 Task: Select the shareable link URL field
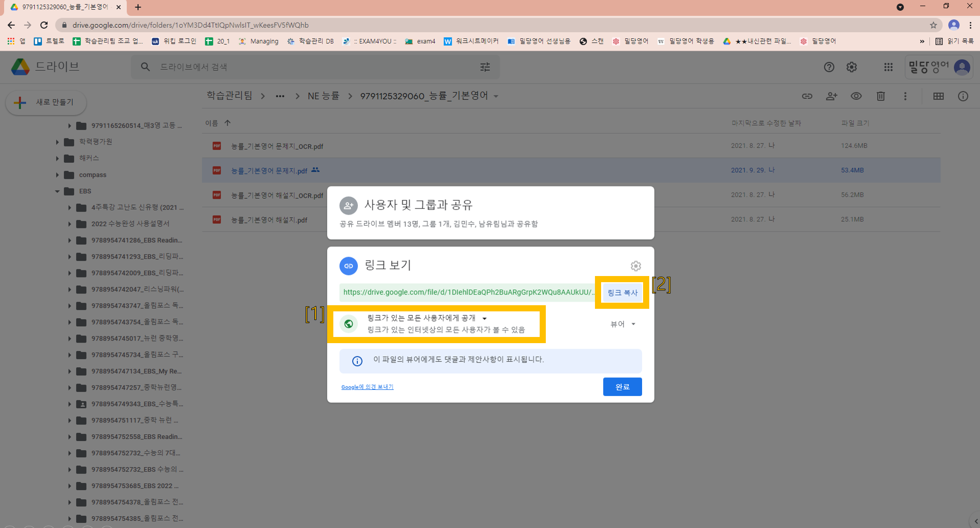468,292
